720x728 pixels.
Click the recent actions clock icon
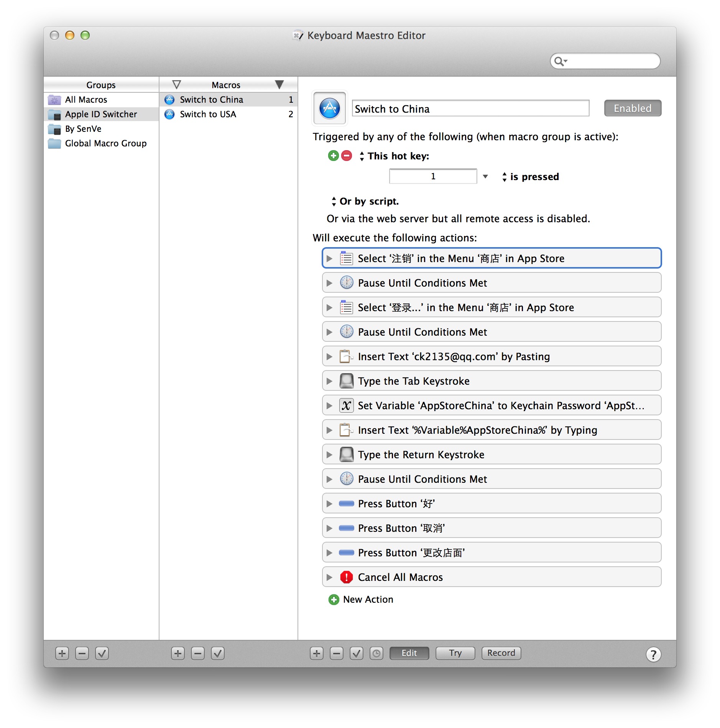coord(376,653)
